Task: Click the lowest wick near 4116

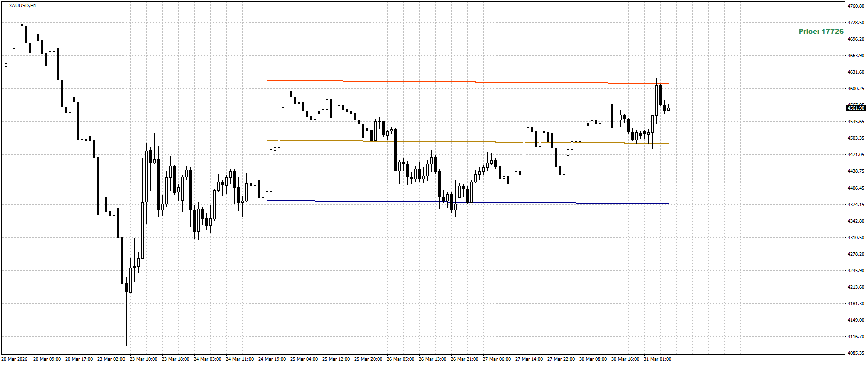Action: (126, 326)
